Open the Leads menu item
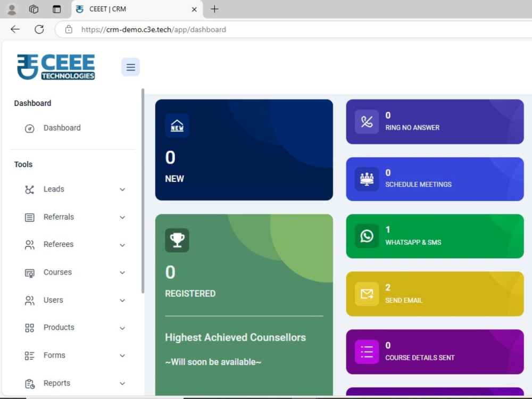532x399 pixels. pyautogui.click(x=73, y=189)
